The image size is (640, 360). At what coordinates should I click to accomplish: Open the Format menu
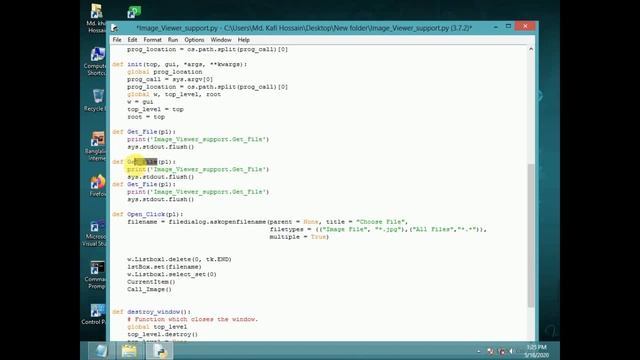point(153,40)
